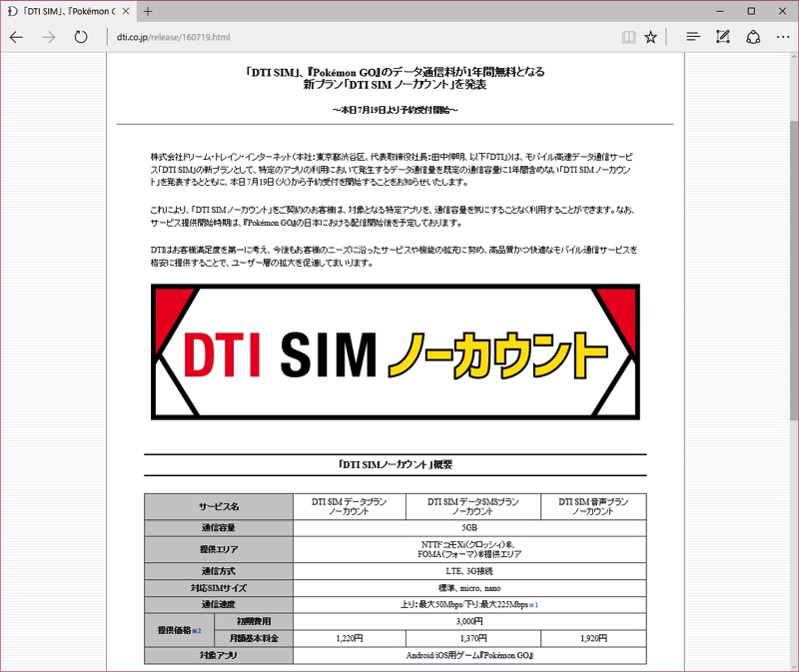Image resolution: width=799 pixels, height=672 pixels.
Task: Click the DTI SIM ノーカウント banner image
Action: [x=396, y=352]
